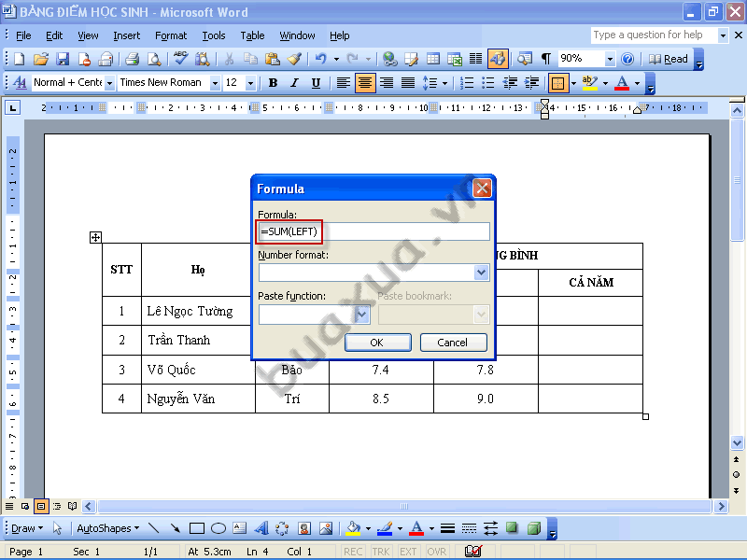Open the Columns layout button

(475, 59)
